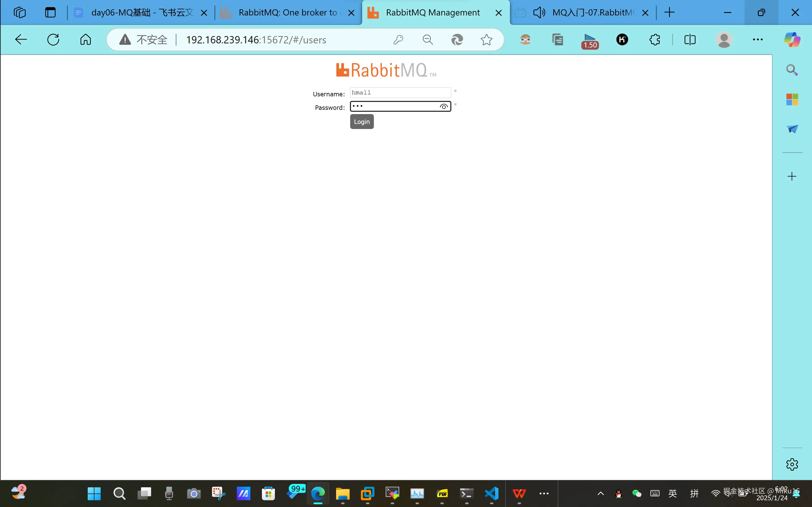Refresh the RabbitMQ Management page
The width and height of the screenshot is (812, 507).
point(53,39)
